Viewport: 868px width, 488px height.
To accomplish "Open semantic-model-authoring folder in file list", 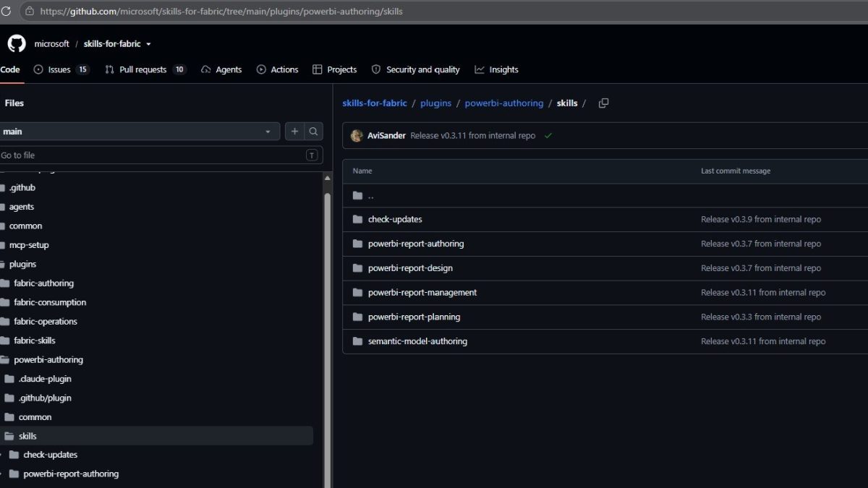I will pyautogui.click(x=417, y=341).
